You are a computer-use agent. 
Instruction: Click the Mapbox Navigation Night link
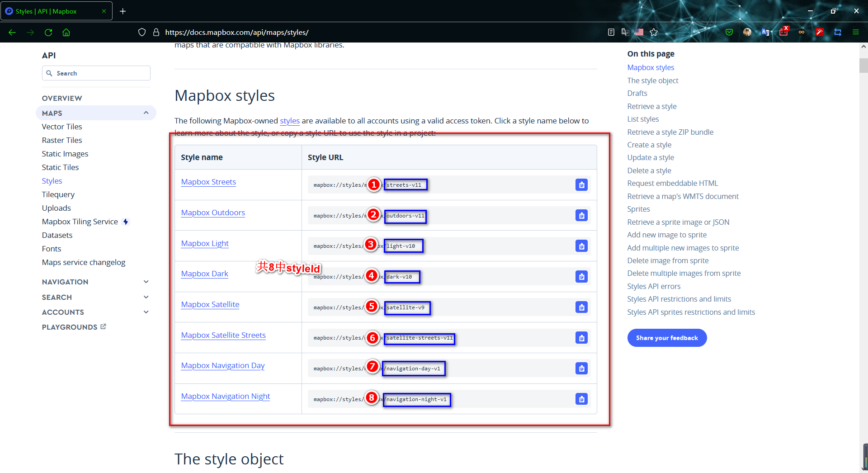tap(226, 396)
